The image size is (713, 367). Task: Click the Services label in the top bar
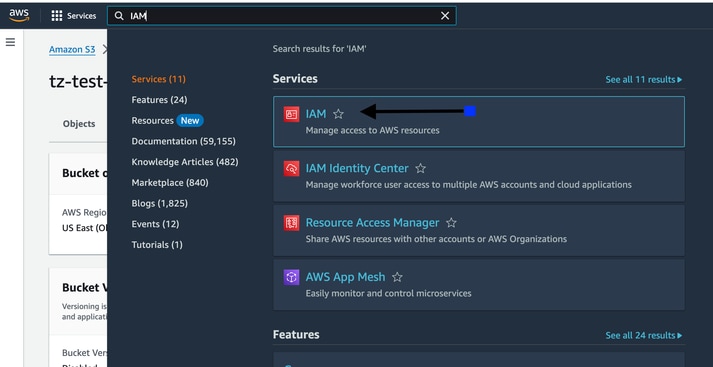point(81,16)
